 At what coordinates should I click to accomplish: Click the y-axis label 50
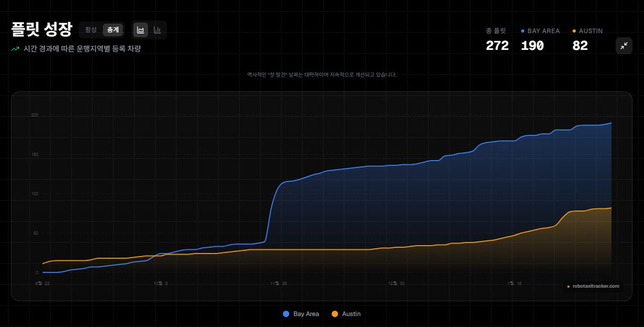(36, 234)
